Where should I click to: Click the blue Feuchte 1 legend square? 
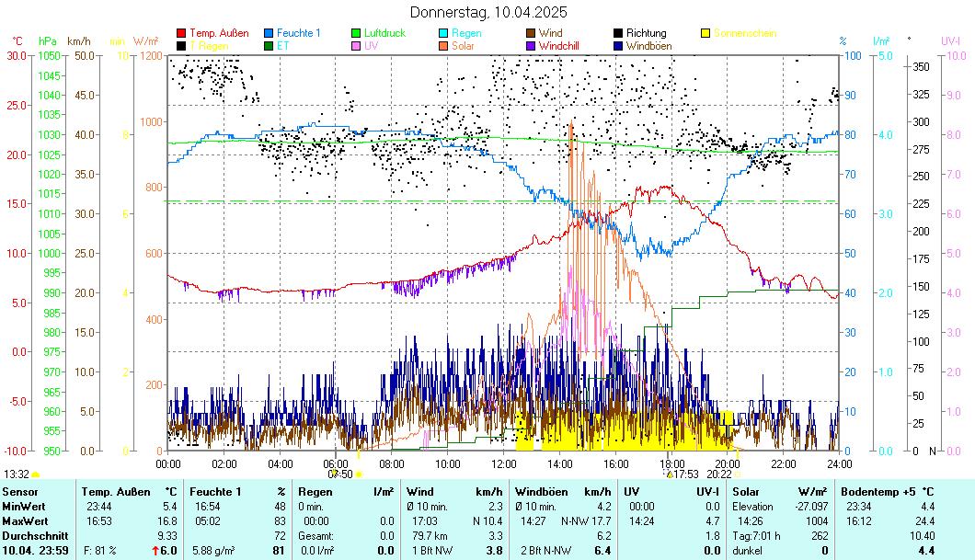point(269,33)
